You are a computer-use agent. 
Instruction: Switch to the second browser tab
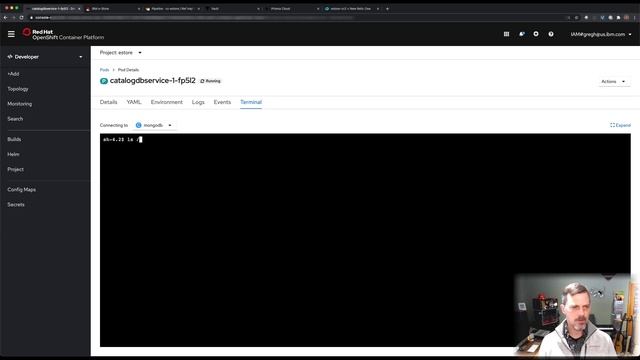(113, 9)
